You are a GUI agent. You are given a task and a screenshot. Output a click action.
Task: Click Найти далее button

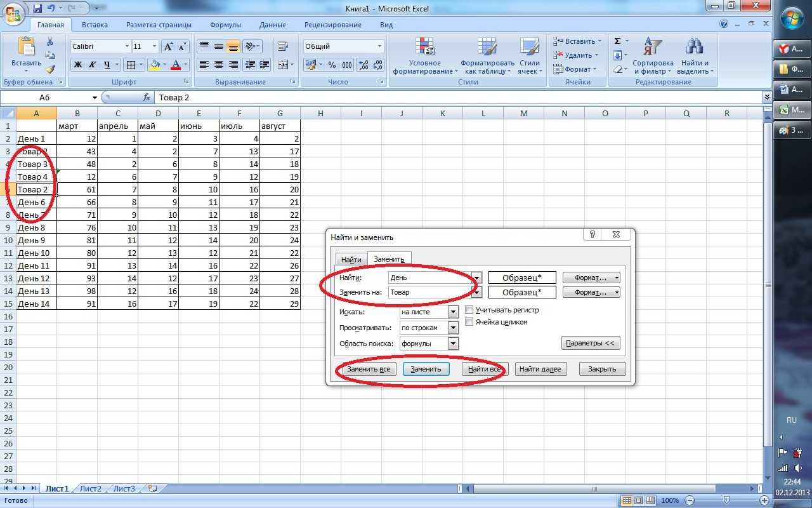point(540,369)
